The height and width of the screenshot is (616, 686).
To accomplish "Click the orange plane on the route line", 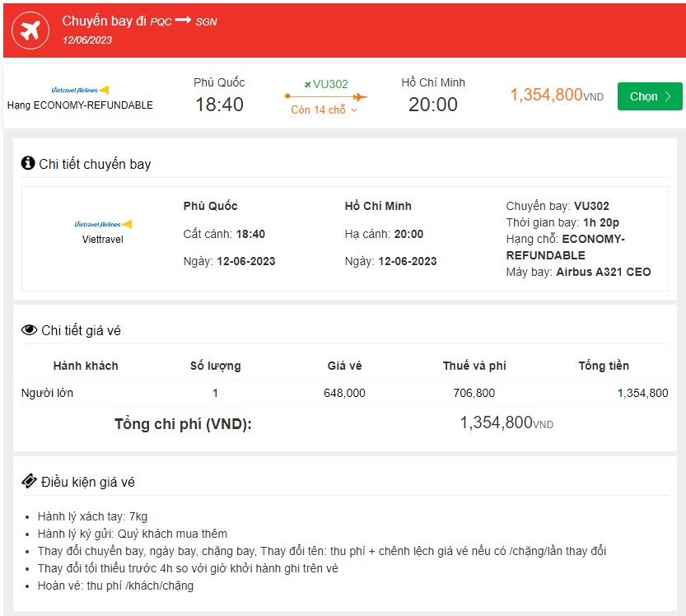I will point(359,96).
